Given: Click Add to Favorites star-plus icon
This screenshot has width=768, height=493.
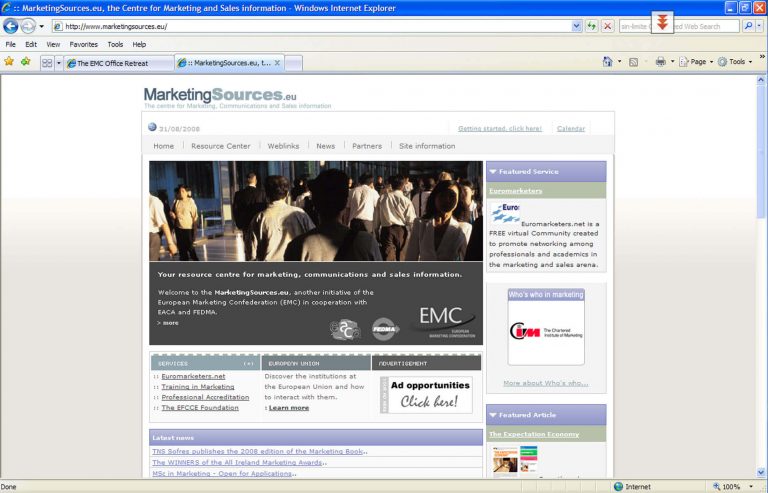Looking at the screenshot, I should 25,62.
